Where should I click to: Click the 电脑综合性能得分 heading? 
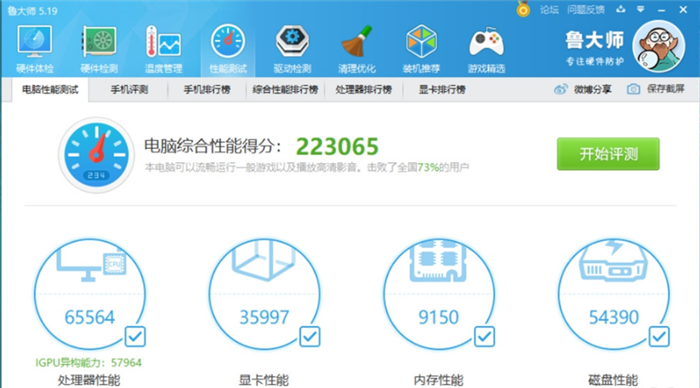(212, 146)
